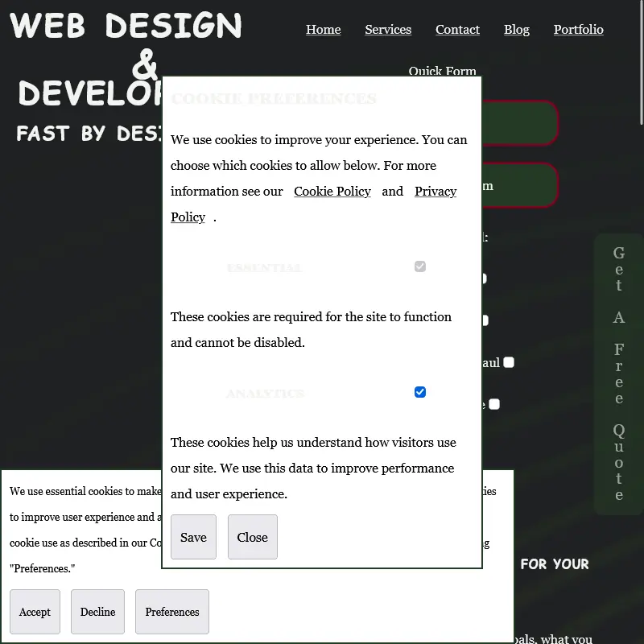Click the 'Quick Form' heading text
Image resolution: width=644 pixels, height=644 pixels.
[x=442, y=72]
